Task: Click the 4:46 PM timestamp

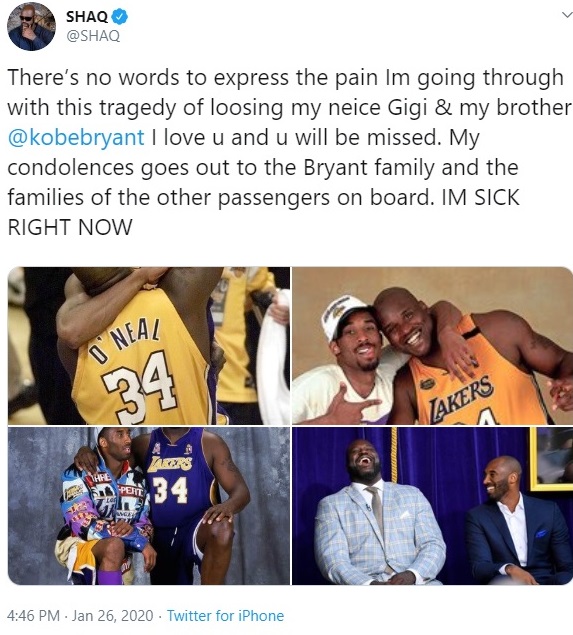Action: (x=33, y=616)
